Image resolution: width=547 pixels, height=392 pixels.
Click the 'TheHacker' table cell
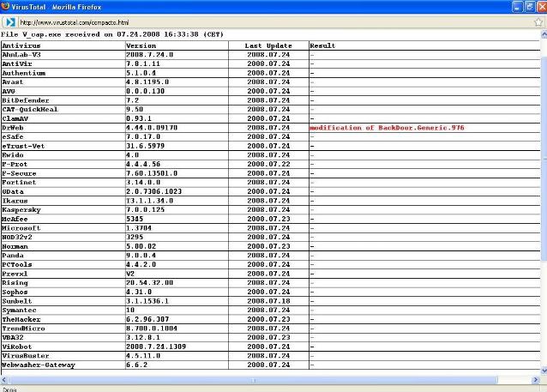[63, 319]
